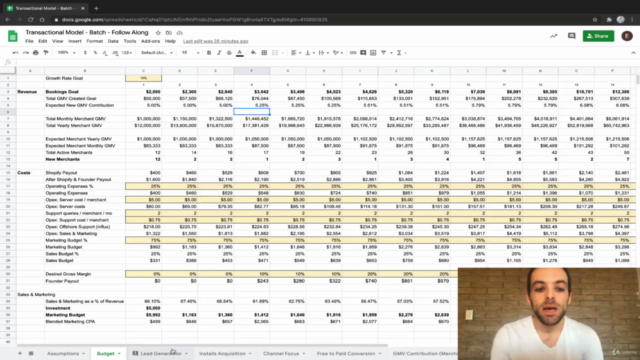Move document using folder icon

(169, 33)
